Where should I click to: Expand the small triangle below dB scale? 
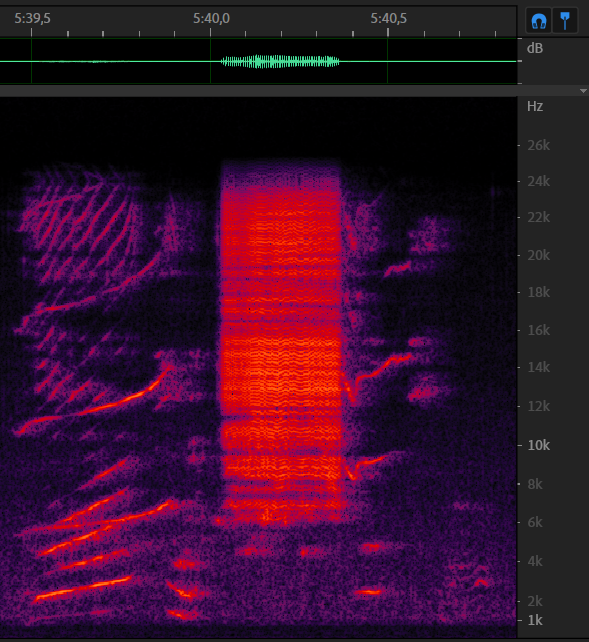click(x=583, y=91)
